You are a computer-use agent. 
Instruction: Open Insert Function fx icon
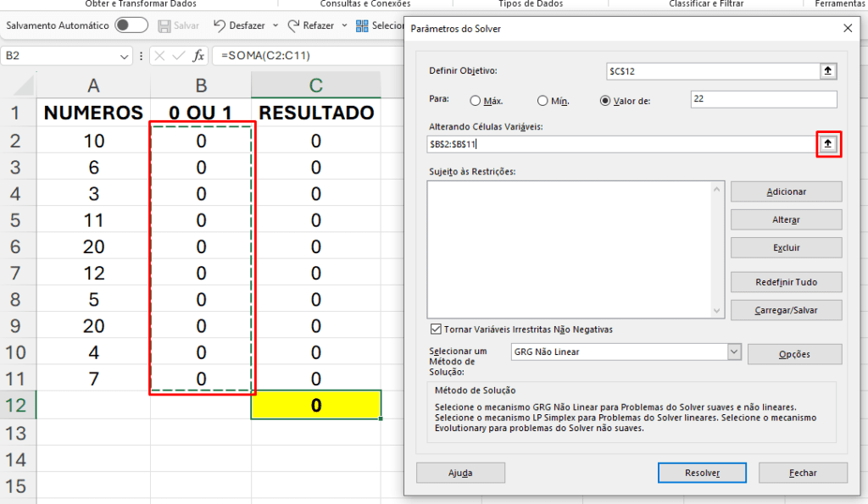198,56
